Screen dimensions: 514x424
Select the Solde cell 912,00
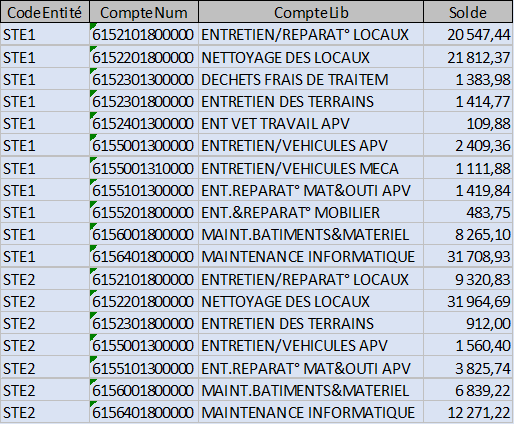pos(468,323)
